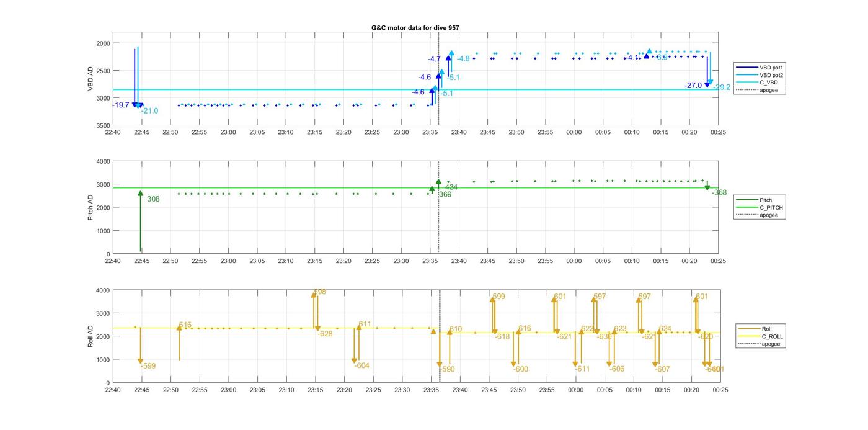Click the "624" roll move label
Image resolution: width=868 pixels, height=430 pixels.
click(x=665, y=329)
